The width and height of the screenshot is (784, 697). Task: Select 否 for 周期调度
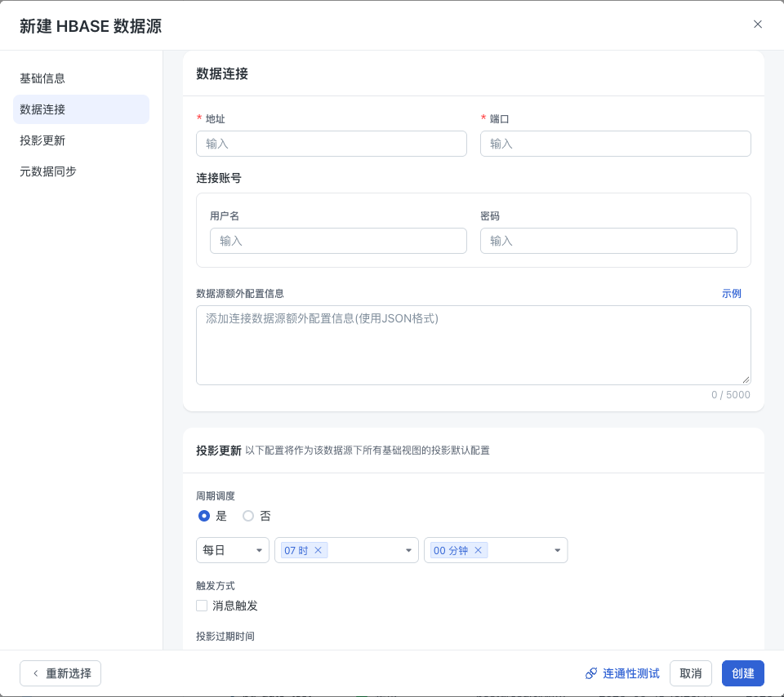point(248,516)
